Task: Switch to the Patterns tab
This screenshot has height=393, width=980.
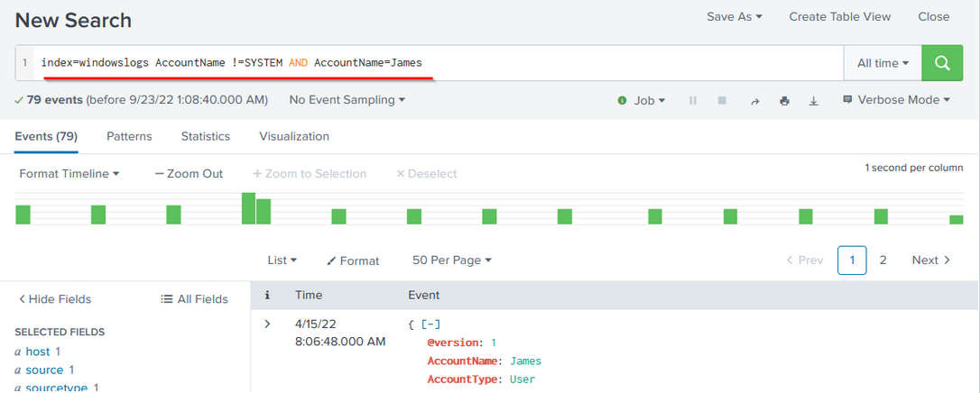Action: (x=129, y=136)
